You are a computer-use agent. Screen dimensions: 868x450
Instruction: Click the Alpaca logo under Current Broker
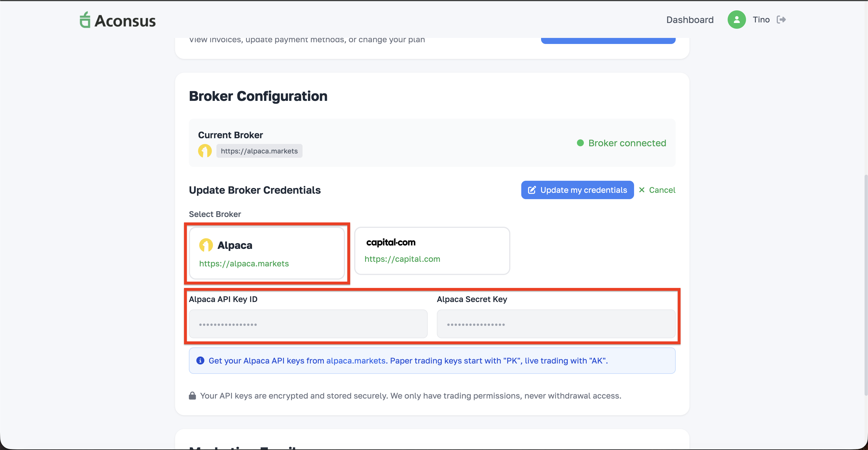tap(205, 151)
